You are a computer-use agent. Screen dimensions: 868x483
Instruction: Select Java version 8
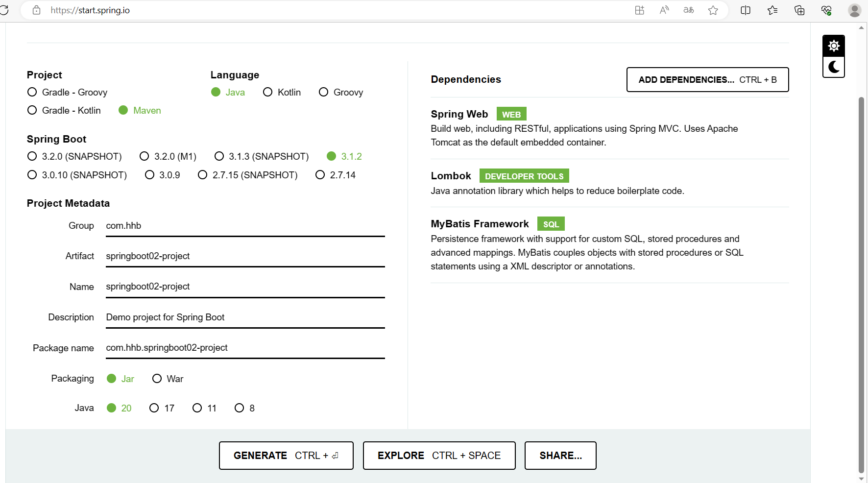tap(245, 408)
